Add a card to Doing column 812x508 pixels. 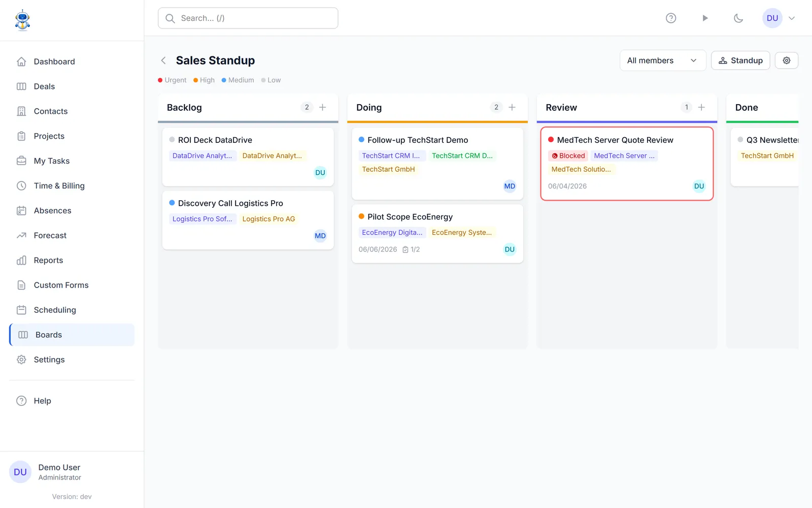point(512,107)
